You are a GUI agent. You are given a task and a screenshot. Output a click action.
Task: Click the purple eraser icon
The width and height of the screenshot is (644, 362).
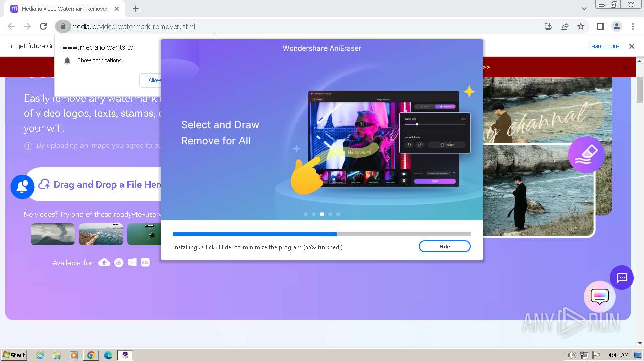pos(586,155)
